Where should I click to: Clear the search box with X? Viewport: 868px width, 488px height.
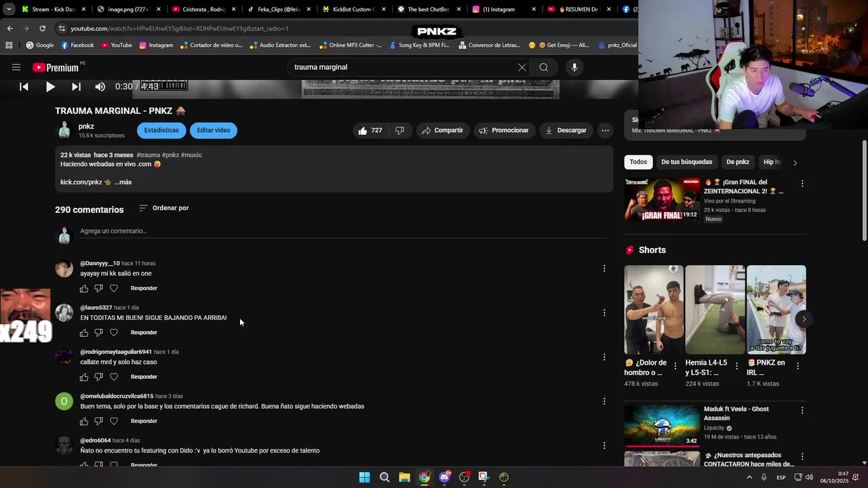(522, 67)
